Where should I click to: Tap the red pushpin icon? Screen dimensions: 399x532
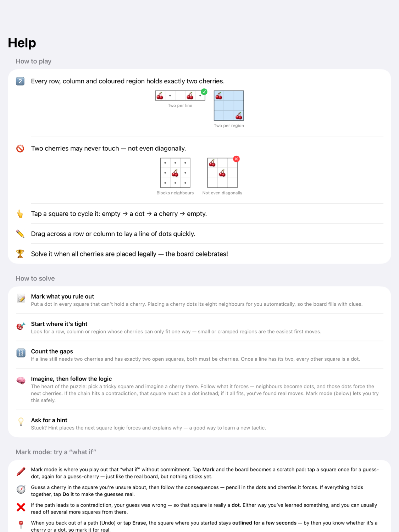(x=21, y=525)
